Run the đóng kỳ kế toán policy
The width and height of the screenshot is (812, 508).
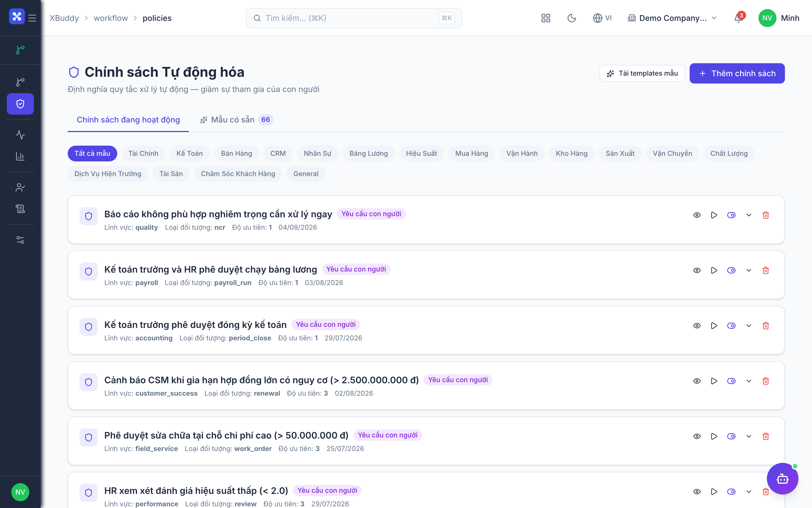click(x=714, y=326)
